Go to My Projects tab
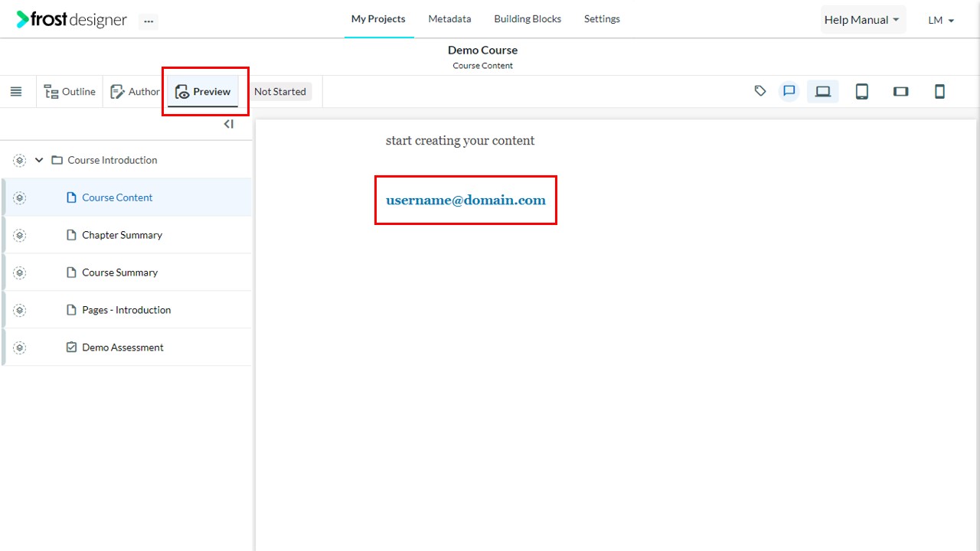980x551 pixels. 378,19
